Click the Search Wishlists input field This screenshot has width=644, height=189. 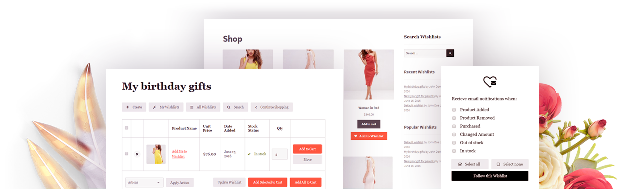(425, 53)
